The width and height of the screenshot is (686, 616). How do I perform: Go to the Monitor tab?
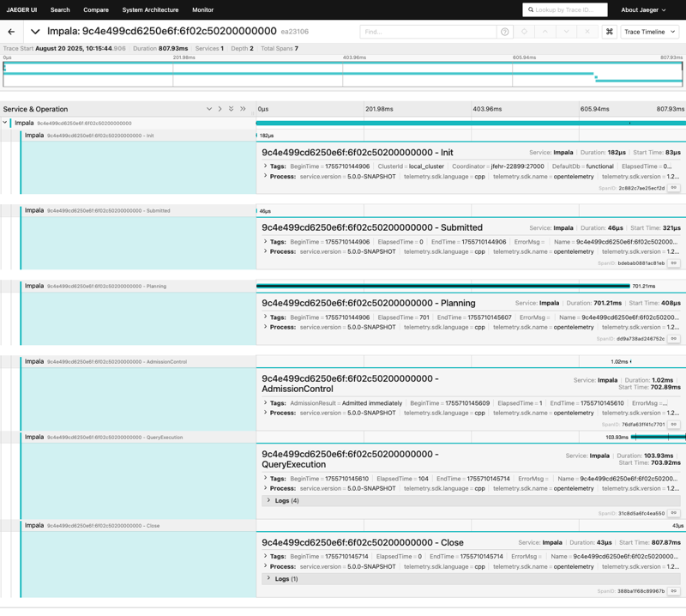[203, 10]
